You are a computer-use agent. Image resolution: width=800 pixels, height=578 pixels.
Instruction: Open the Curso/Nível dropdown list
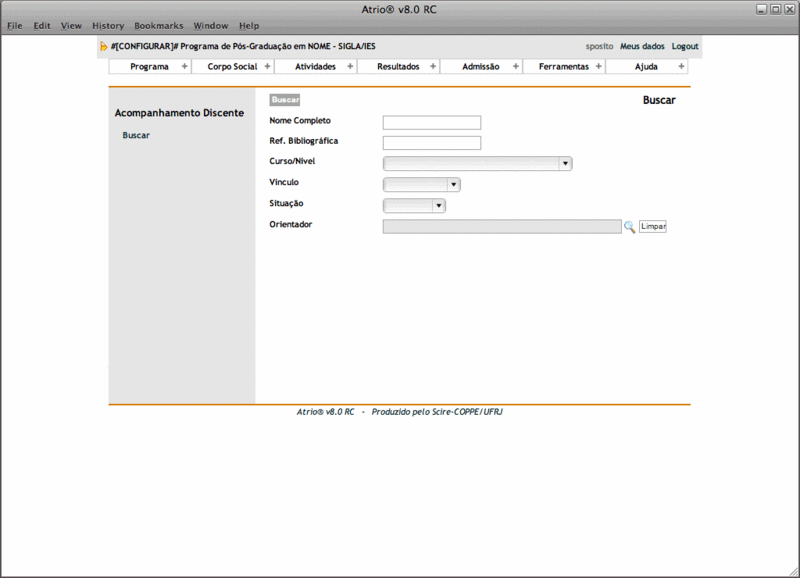coord(477,164)
